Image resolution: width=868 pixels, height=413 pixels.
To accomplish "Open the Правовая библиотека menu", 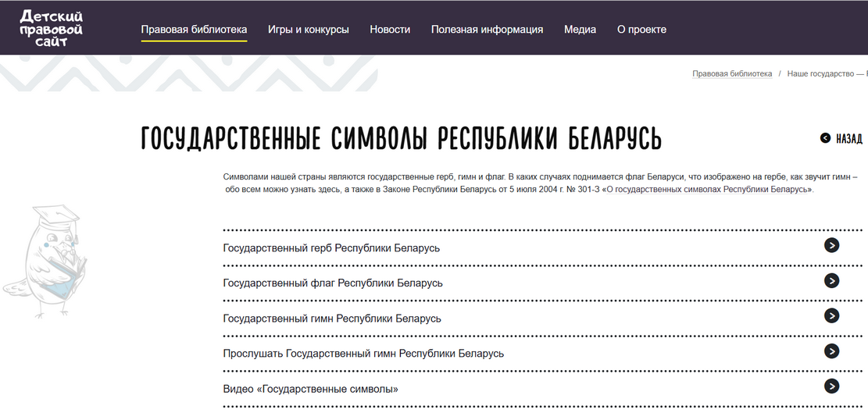I will pos(194,30).
